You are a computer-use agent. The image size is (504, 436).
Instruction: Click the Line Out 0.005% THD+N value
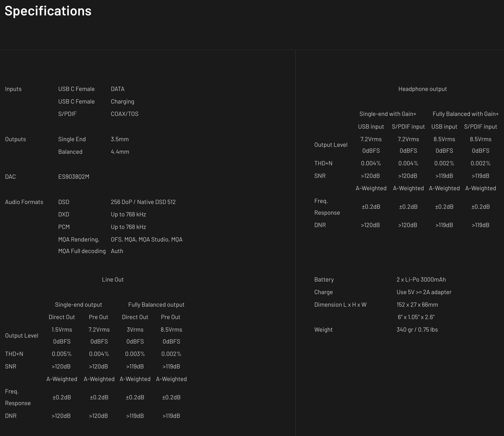61,354
